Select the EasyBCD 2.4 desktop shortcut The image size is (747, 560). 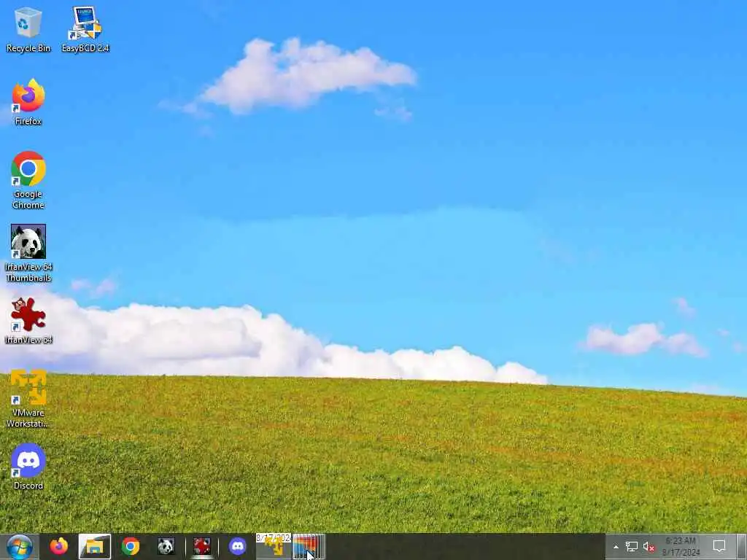click(85, 29)
